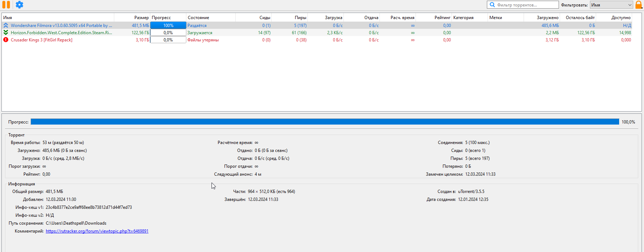
Task: Sort by the Расч. время column header
Action: [x=397, y=17]
